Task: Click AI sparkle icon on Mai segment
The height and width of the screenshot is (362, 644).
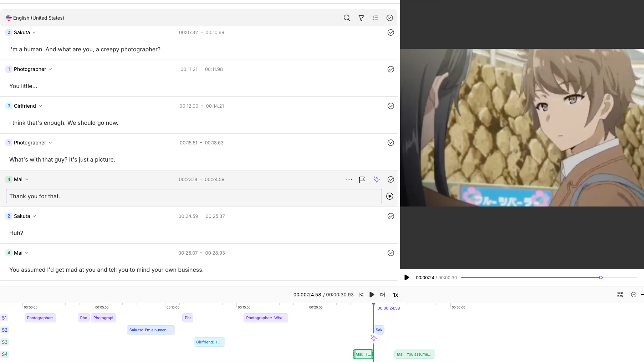Action: 377,179
